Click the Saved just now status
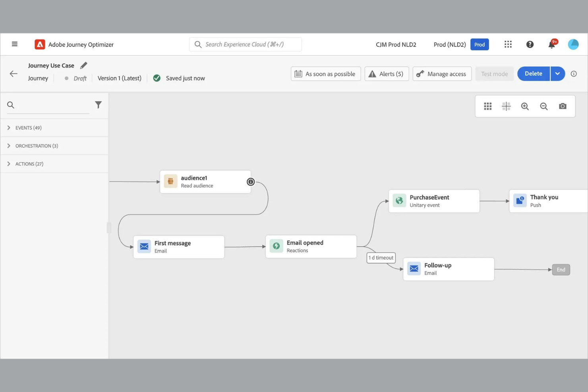This screenshot has height=392, width=588. click(x=185, y=78)
